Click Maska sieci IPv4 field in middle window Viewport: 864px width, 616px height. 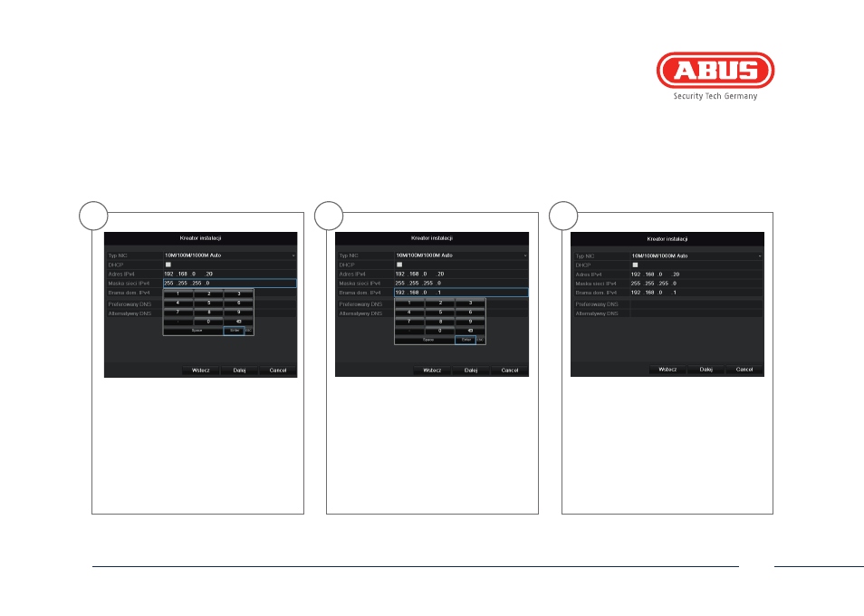tap(461, 284)
